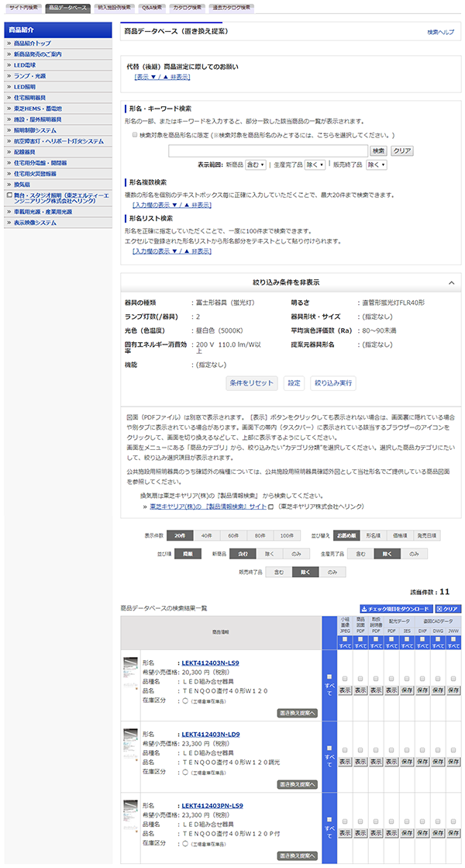This screenshot has height=868, width=465.
Task: Click the 条件をリセット button
Action: (x=252, y=383)
